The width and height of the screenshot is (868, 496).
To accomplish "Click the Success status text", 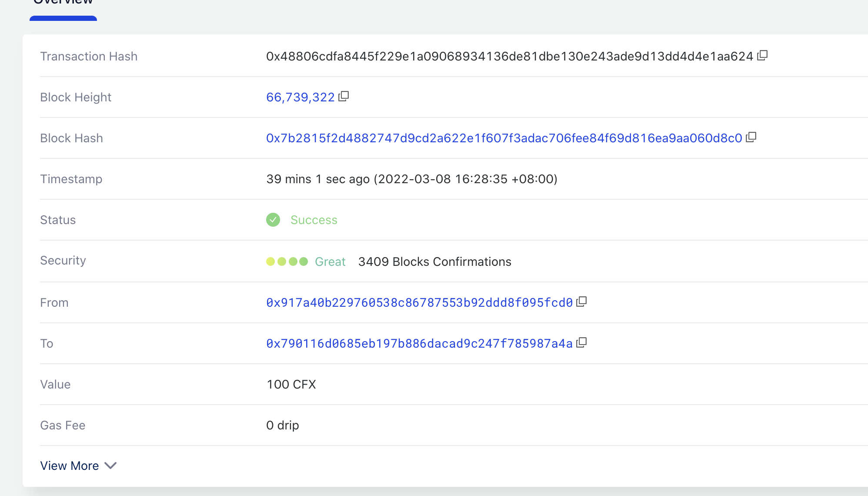I will point(314,220).
